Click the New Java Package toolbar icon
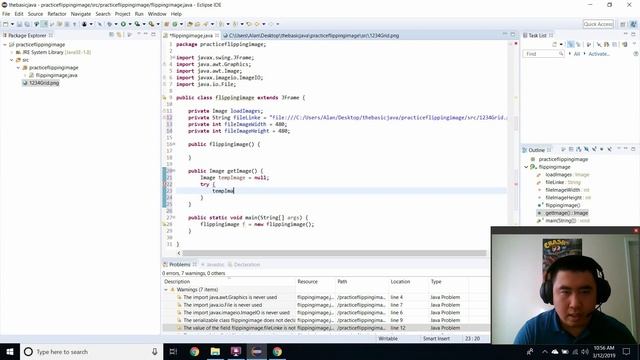The image size is (640, 360). pyautogui.click(x=166, y=24)
